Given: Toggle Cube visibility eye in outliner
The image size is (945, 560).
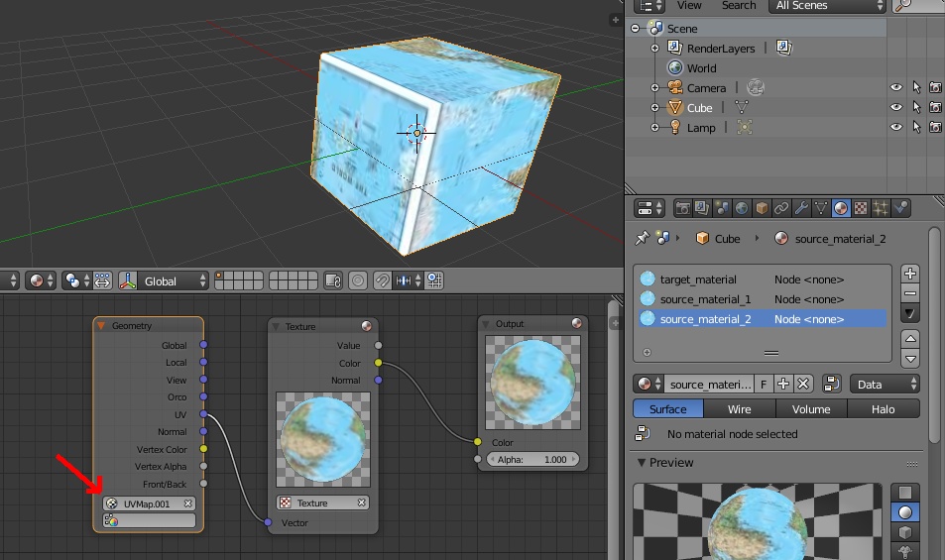Looking at the screenshot, I should coord(896,107).
